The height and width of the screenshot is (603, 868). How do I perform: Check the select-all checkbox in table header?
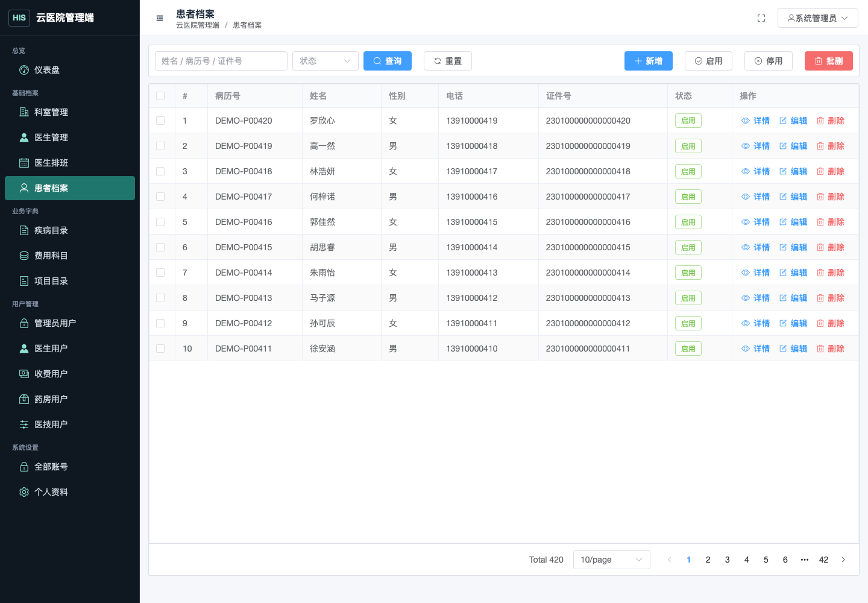coord(160,96)
